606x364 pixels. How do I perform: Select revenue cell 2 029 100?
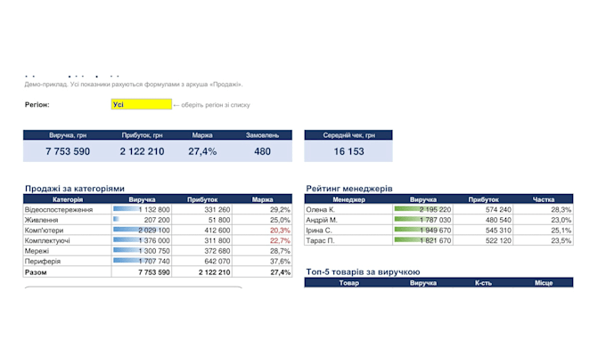(142, 231)
